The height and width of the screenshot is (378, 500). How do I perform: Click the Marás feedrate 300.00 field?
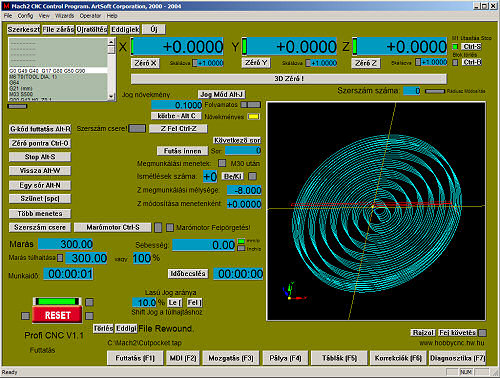65,244
